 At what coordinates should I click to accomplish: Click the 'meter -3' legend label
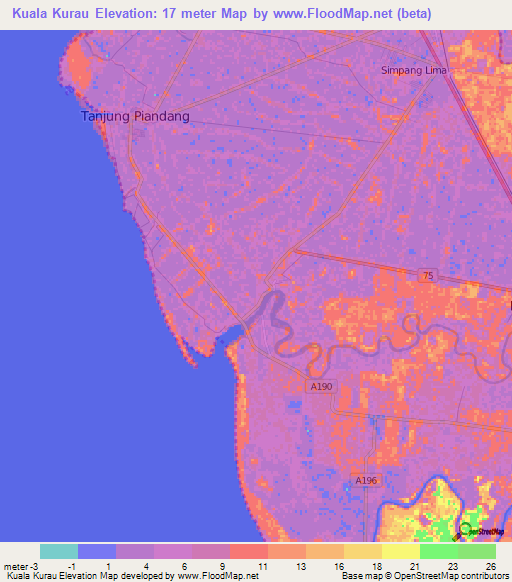click(21, 567)
